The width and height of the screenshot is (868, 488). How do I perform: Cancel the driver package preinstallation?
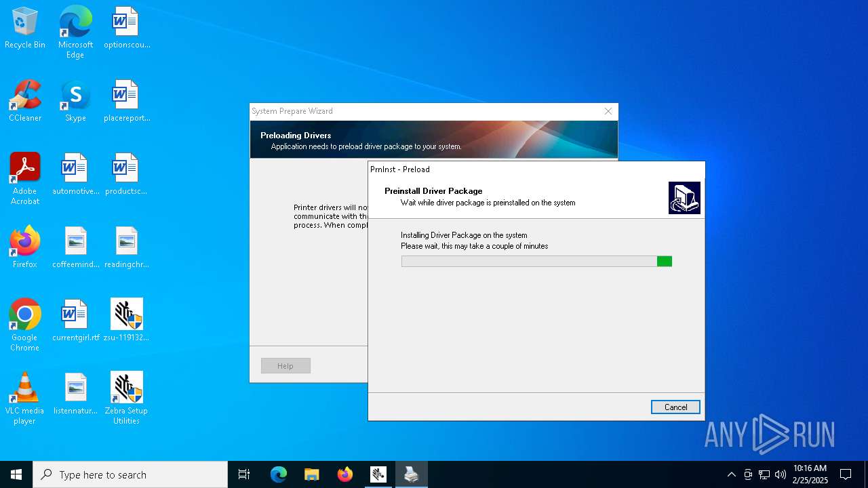click(x=675, y=407)
